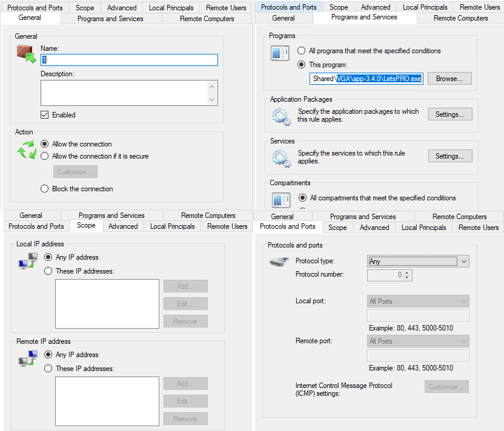Click the green arrows Action icon

pos(27,151)
